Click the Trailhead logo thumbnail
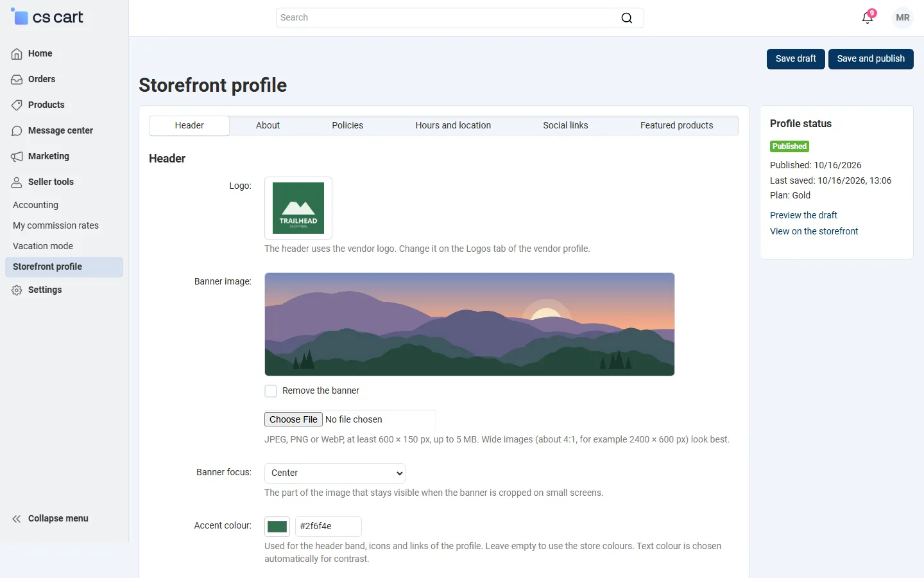Viewport: 924px width, 578px height. click(298, 208)
